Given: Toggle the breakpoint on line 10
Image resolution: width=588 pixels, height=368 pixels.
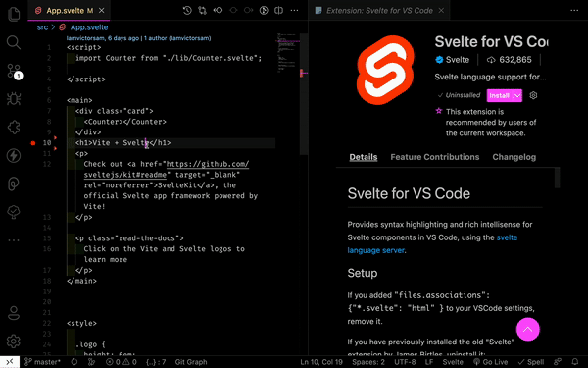Looking at the screenshot, I should pyautogui.click(x=33, y=143).
